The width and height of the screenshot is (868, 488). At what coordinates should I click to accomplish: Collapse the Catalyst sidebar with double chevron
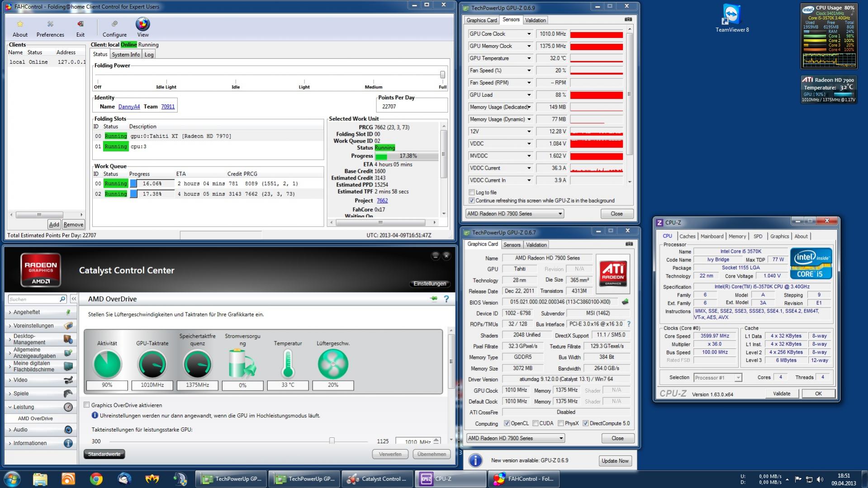click(74, 299)
